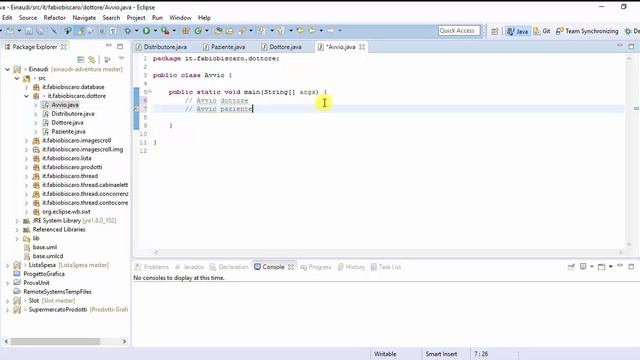Click the Pin Console icon

coord(571,267)
